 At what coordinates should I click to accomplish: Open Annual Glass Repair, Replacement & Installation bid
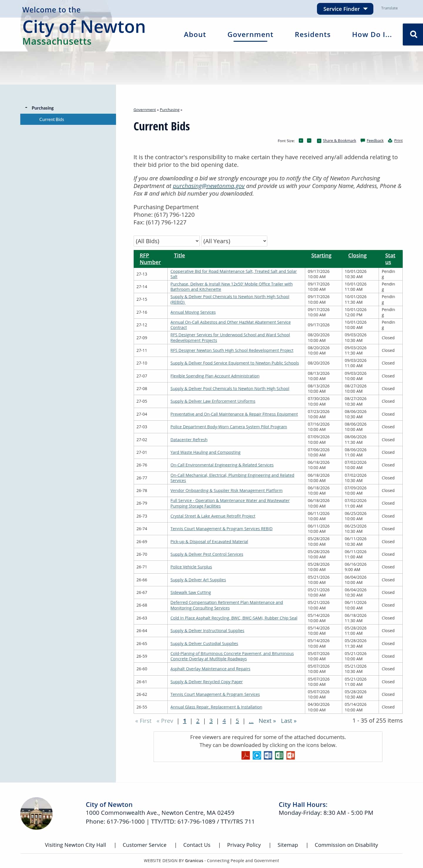(x=216, y=707)
